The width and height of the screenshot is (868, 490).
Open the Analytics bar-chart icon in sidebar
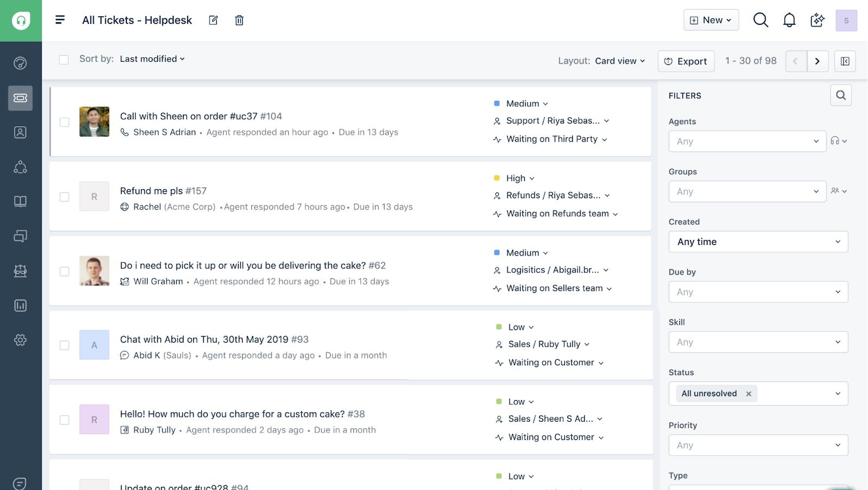coord(20,305)
